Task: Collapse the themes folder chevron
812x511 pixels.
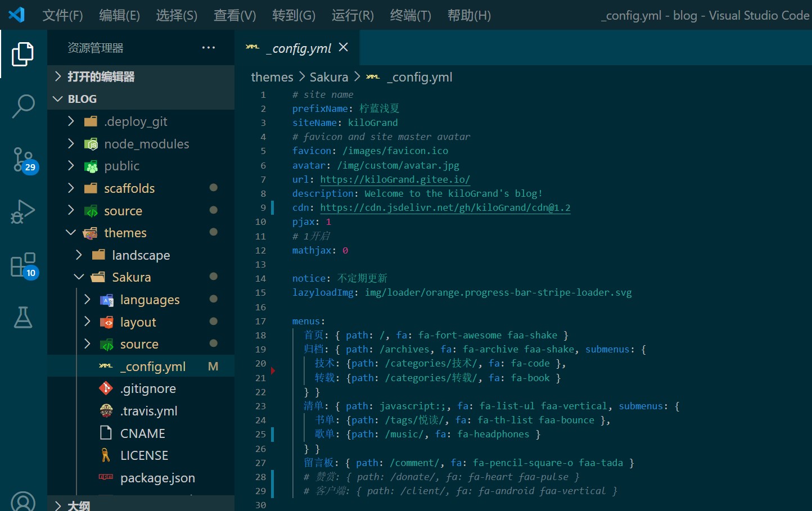Action: pyautogui.click(x=71, y=233)
